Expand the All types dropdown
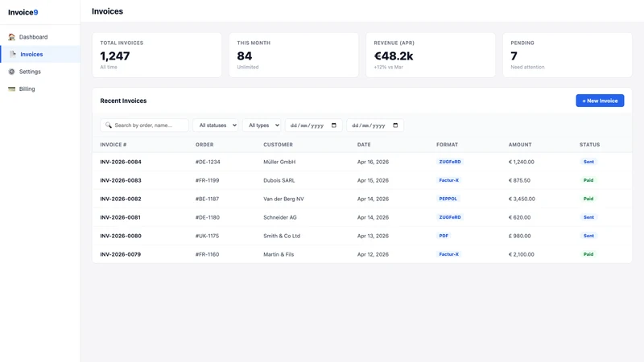 click(x=262, y=125)
